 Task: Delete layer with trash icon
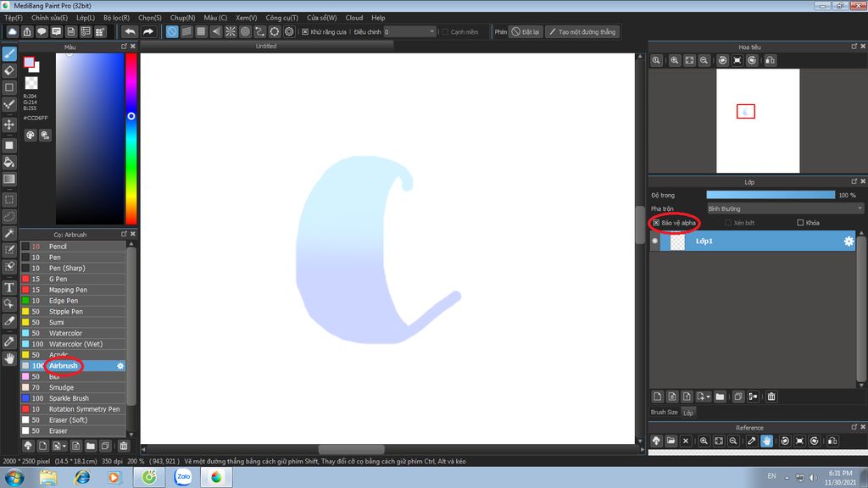[771, 396]
